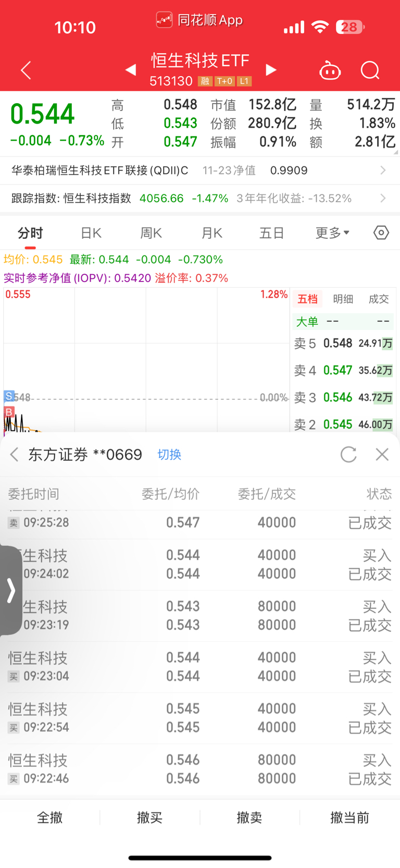
Task: Tap 大单 row in order book
Action: click(x=343, y=321)
